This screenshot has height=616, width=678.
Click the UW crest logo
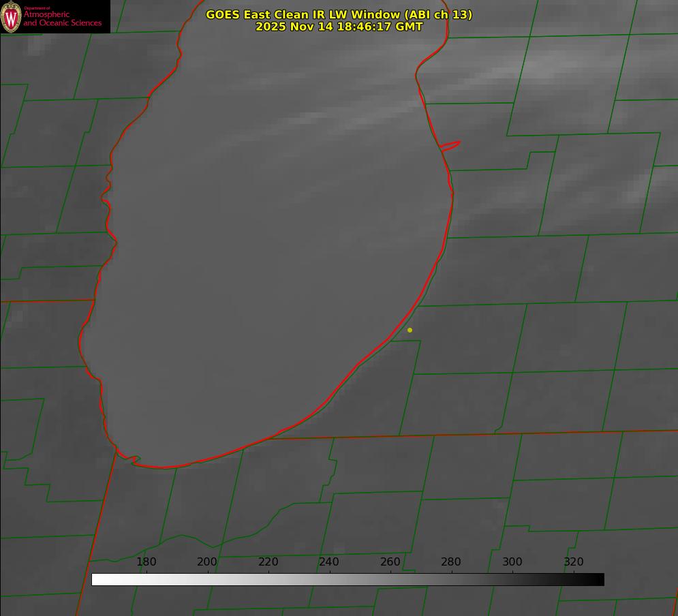(x=11, y=16)
